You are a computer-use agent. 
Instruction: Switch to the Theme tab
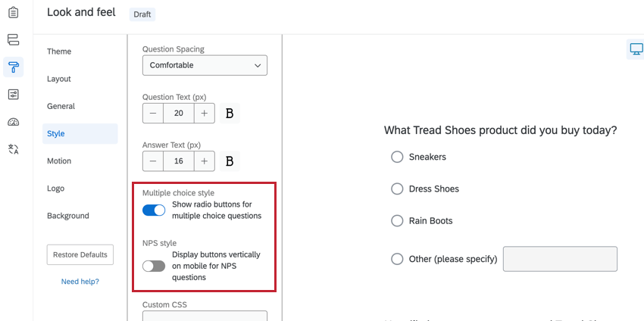(x=59, y=51)
